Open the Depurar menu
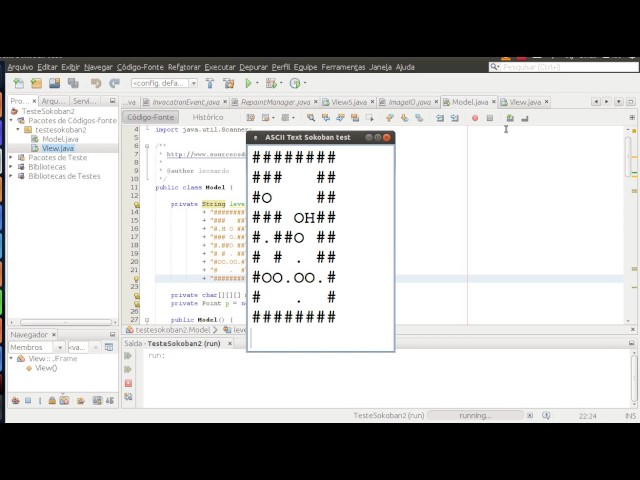Image resolution: width=640 pixels, height=480 pixels. (253, 67)
